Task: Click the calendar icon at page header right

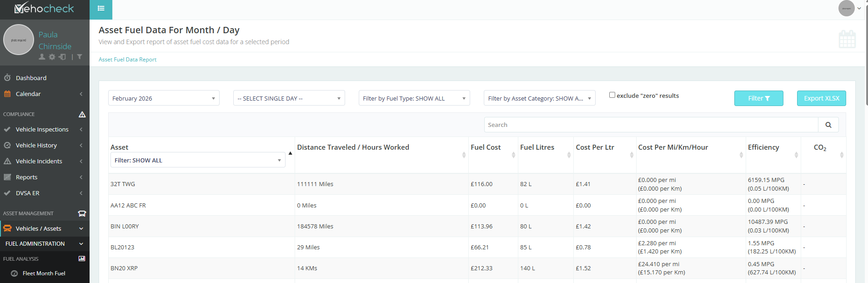Action: pos(847,40)
